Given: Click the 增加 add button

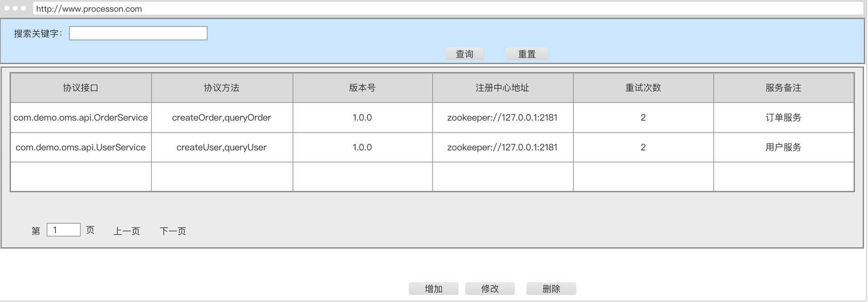Looking at the screenshot, I should [433, 288].
